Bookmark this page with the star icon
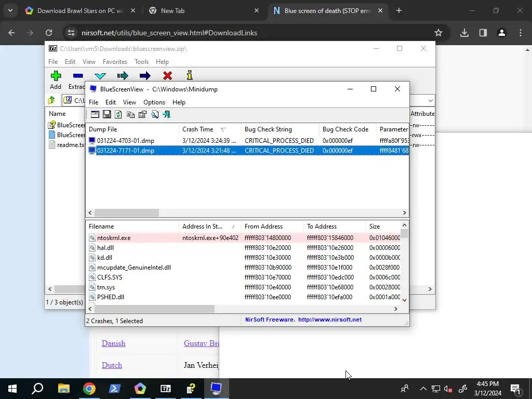The width and height of the screenshot is (532, 399). click(x=438, y=33)
